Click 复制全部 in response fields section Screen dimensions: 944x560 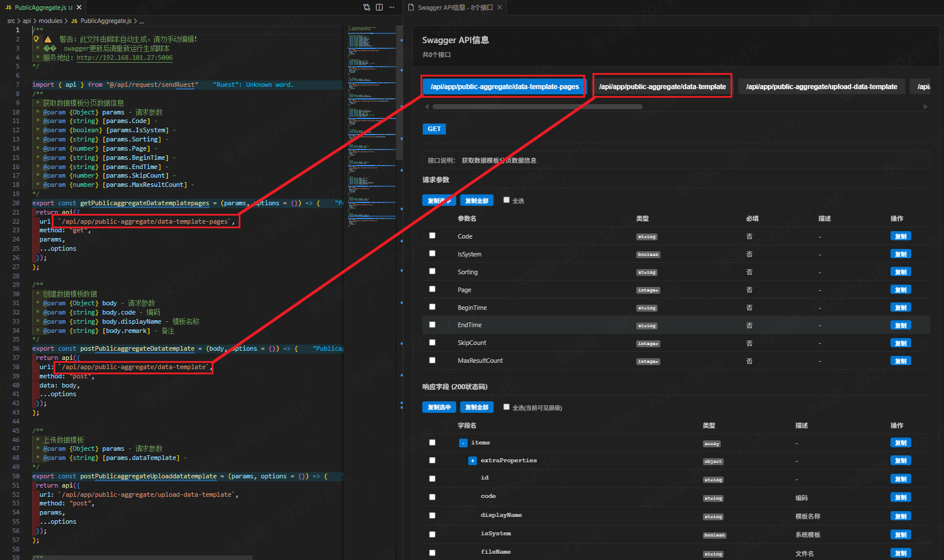point(476,408)
